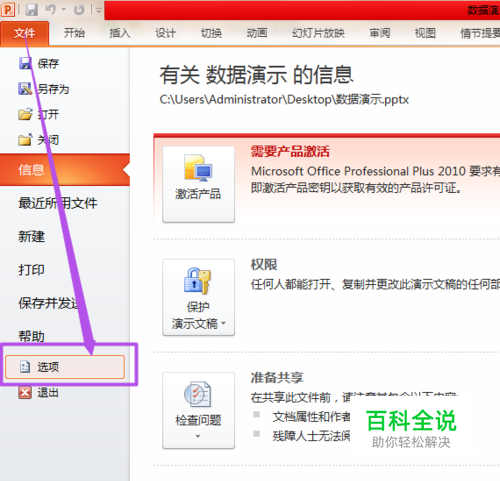Click the 激活产品 button

tap(198, 184)
